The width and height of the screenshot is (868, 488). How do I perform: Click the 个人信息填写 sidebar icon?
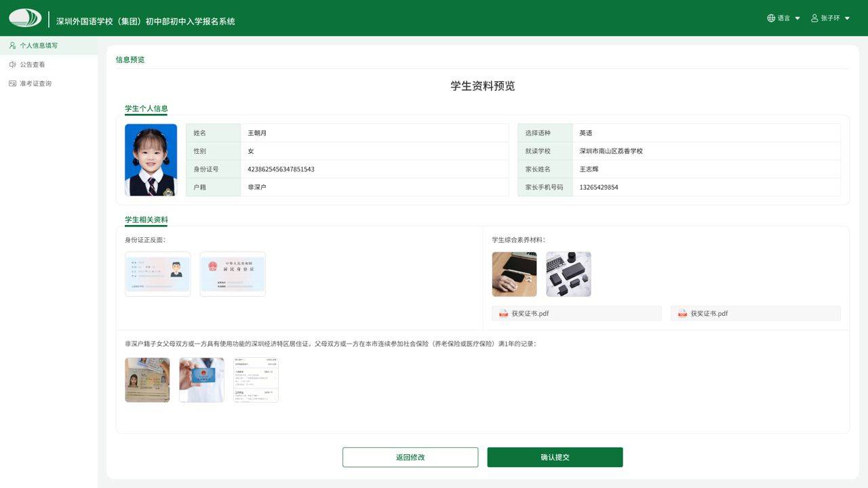tap(12, 45)
